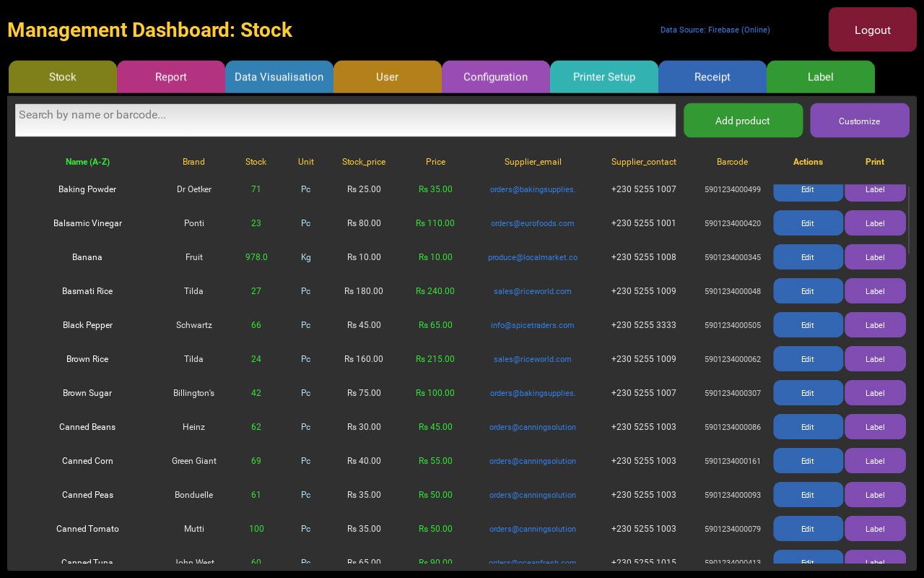Switch to Printer Setup tab

(604, 77)
